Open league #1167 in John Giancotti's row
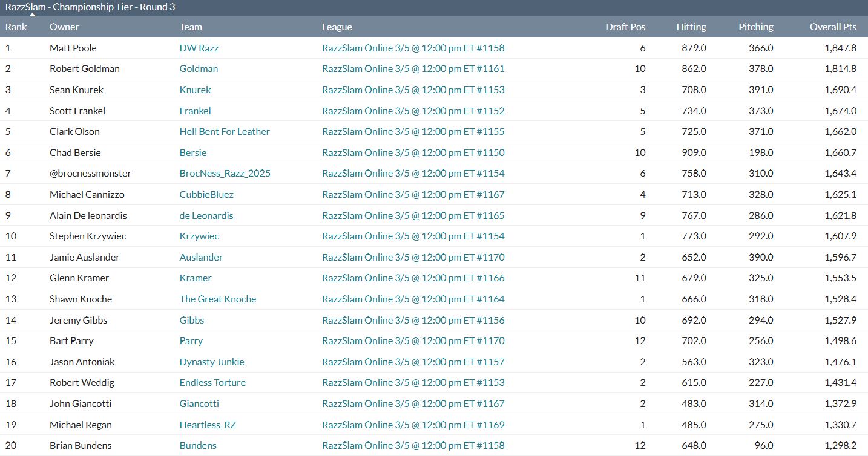 coord(413,403)
